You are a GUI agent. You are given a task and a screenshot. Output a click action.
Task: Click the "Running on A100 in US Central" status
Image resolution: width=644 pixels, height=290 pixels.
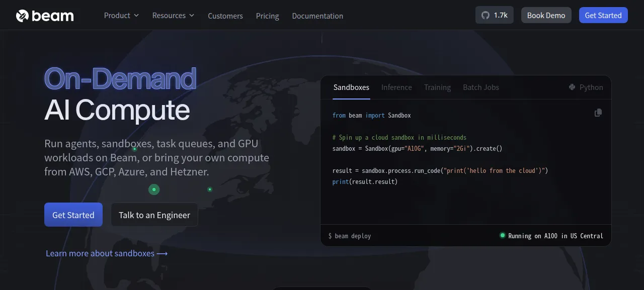(x=555, y=236)
